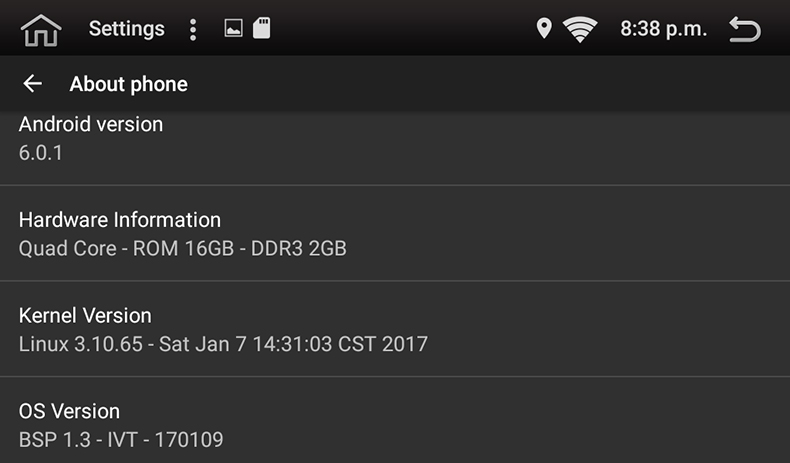Open the three-dot overflow menu

193,30
